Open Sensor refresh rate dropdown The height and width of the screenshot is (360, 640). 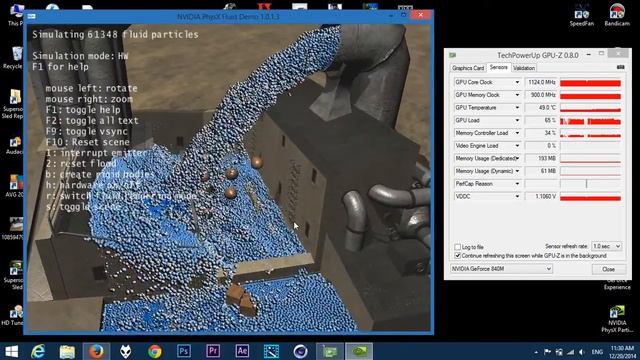(607, 246)
